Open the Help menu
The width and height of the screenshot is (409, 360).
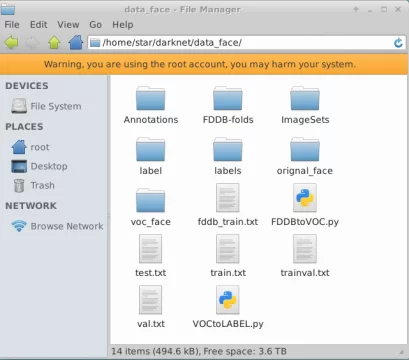[x=123, y=25]
